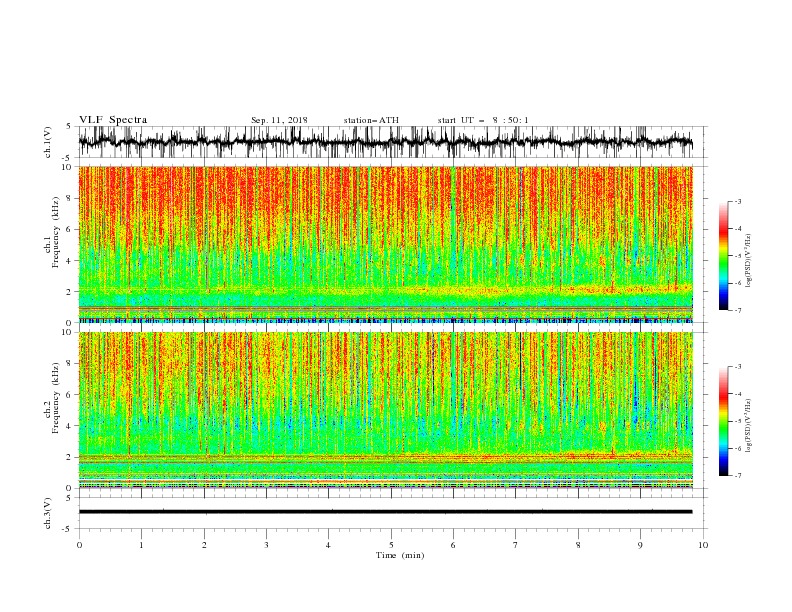Click the 'station=ATH' header label
The height and width of the screenshot is (612, 792).
(371, 120)
